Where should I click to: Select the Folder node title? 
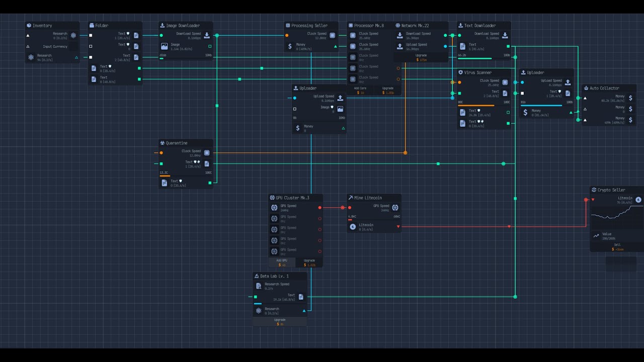coord(102,26)
